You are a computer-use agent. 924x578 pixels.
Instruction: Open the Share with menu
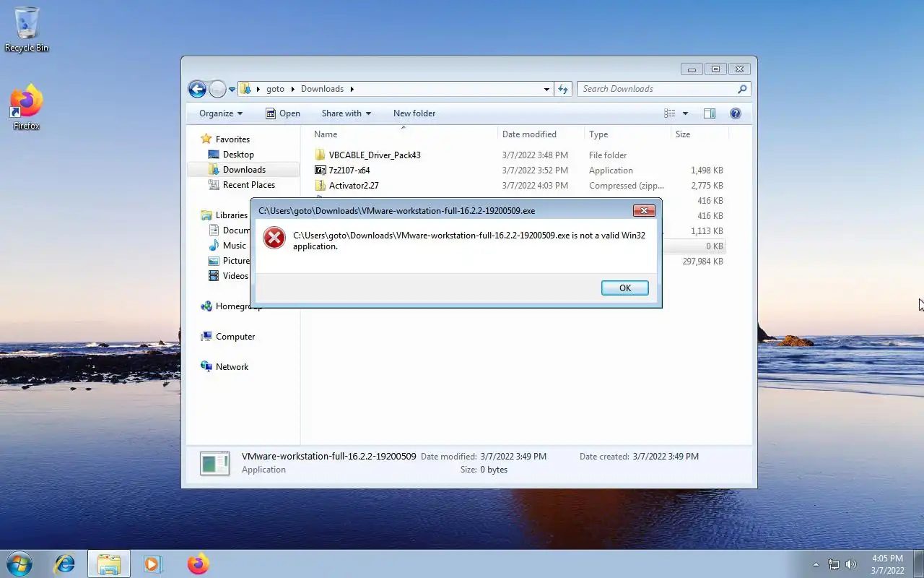tap(346, 113)
